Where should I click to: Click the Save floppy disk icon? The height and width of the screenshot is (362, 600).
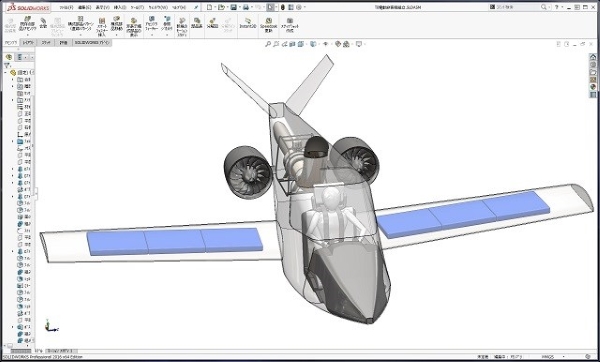tap(233, 7)
